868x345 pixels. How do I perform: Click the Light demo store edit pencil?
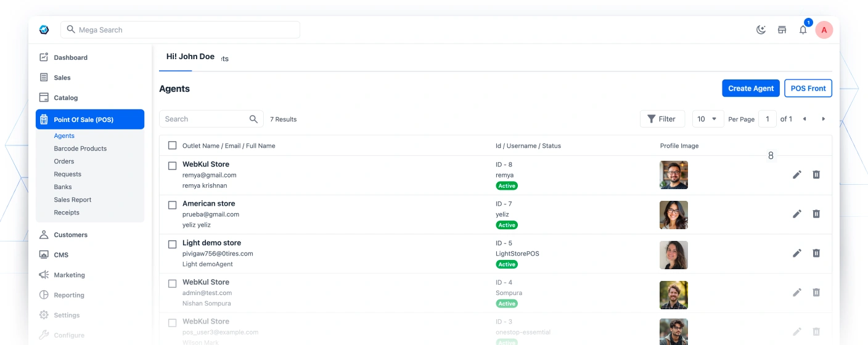tap(796, 253)
